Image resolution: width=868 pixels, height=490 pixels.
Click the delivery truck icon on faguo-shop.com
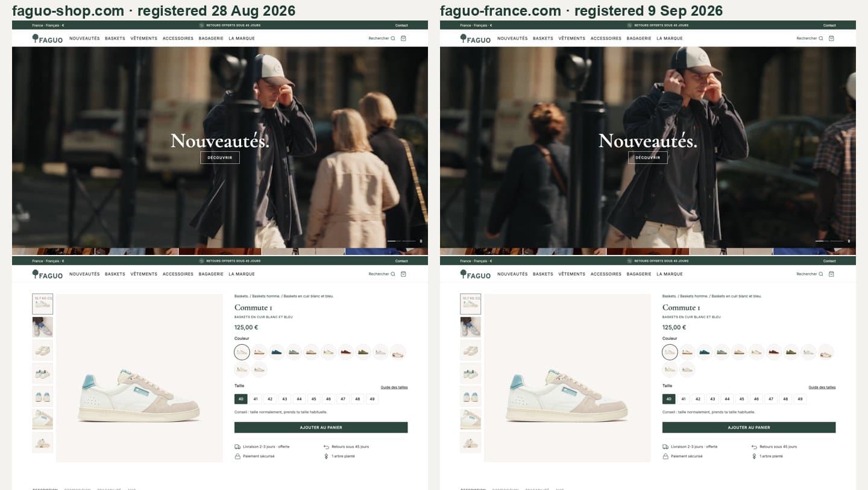237,447
